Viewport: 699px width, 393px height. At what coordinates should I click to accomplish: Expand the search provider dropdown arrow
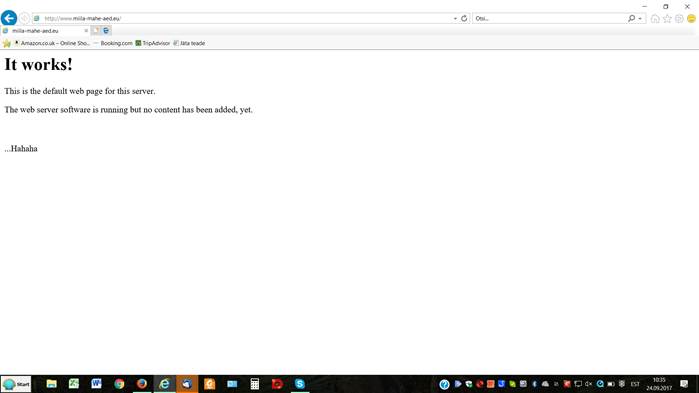[x=640, y=19]
